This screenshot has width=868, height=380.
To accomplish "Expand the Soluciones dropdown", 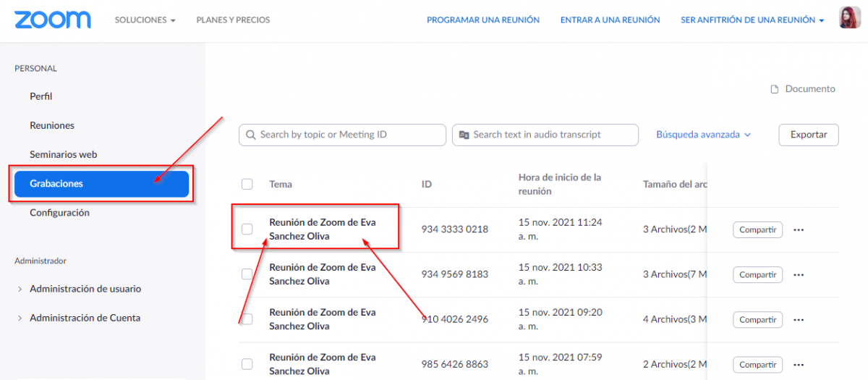I will point(145,20).
